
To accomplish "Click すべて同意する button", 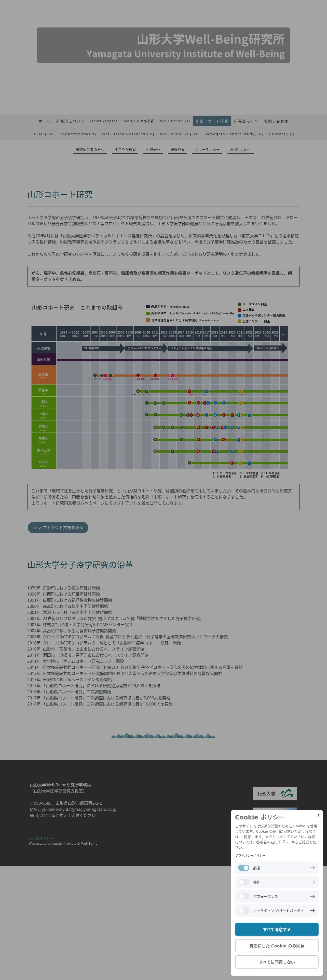I will point(277,929).
